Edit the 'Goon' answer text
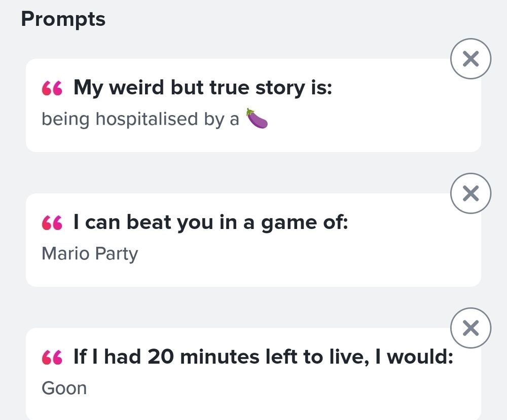The width and height of the screenshot is (507, 420). click(64, 388)
